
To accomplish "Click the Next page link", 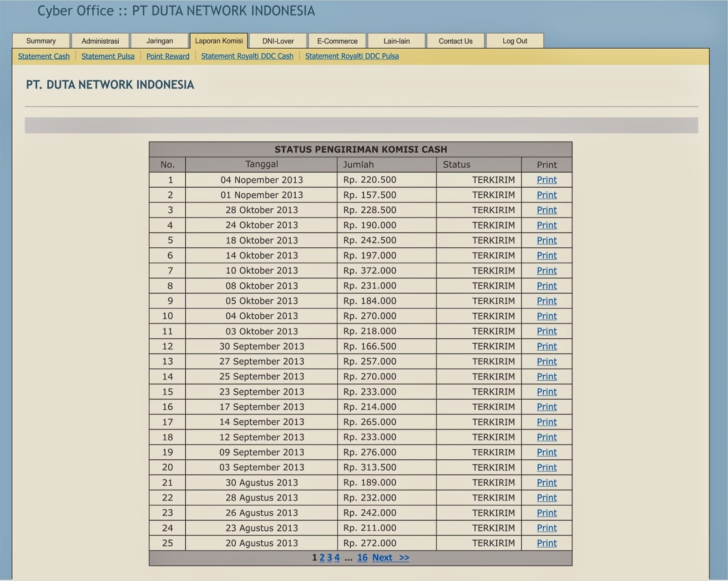I will 382,557.
